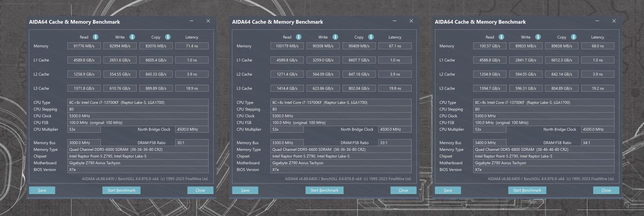Click Write info icon in DDR5-6000 window
The width and height of the screenshot is (644, 216).
point(132,37)
